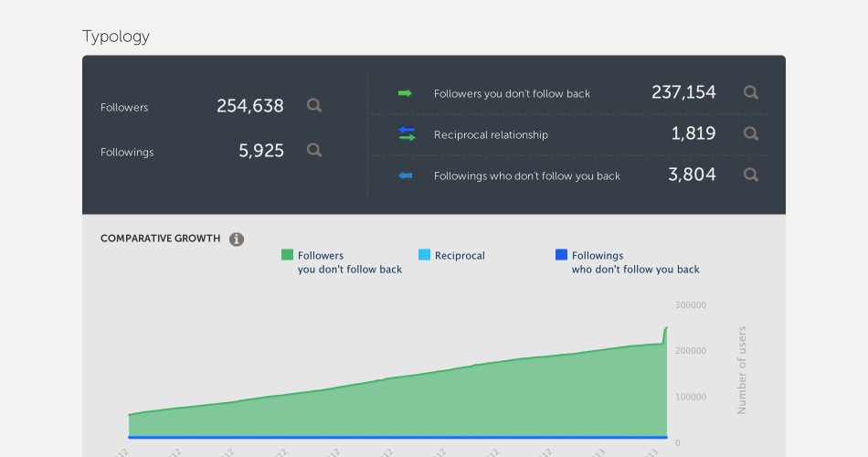Click the reciprocal double-arrow icon
868x457 pixels.
(407, 133)
